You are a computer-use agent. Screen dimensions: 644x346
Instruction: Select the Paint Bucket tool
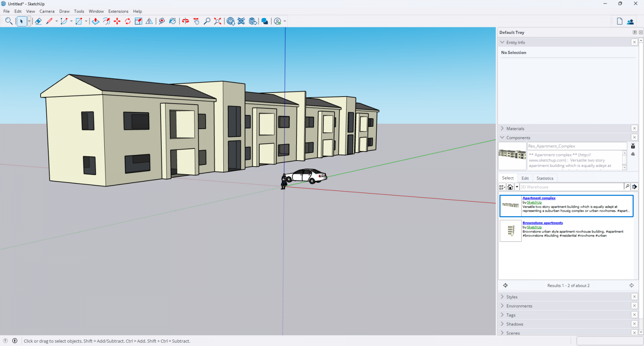point(173,21)
